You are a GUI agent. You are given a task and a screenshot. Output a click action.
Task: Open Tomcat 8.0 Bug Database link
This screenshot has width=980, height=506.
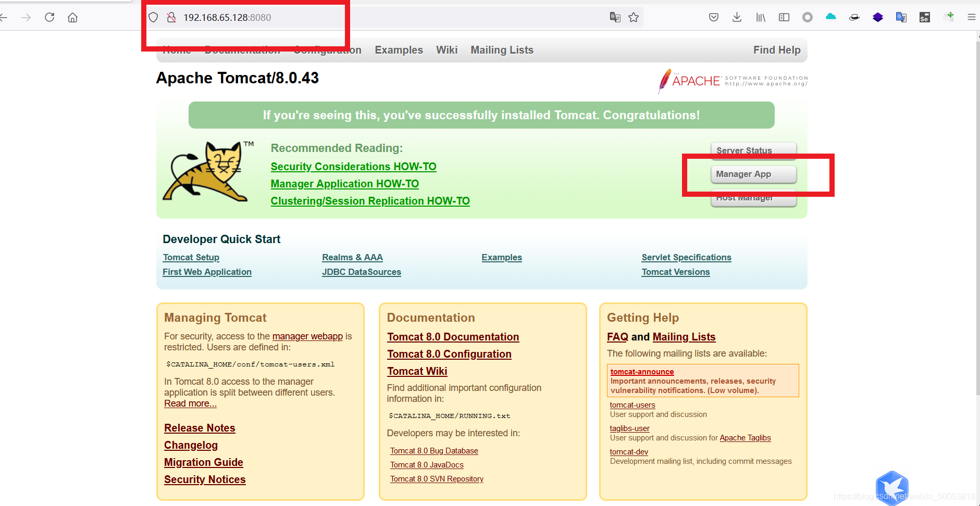tap(434, 451)
